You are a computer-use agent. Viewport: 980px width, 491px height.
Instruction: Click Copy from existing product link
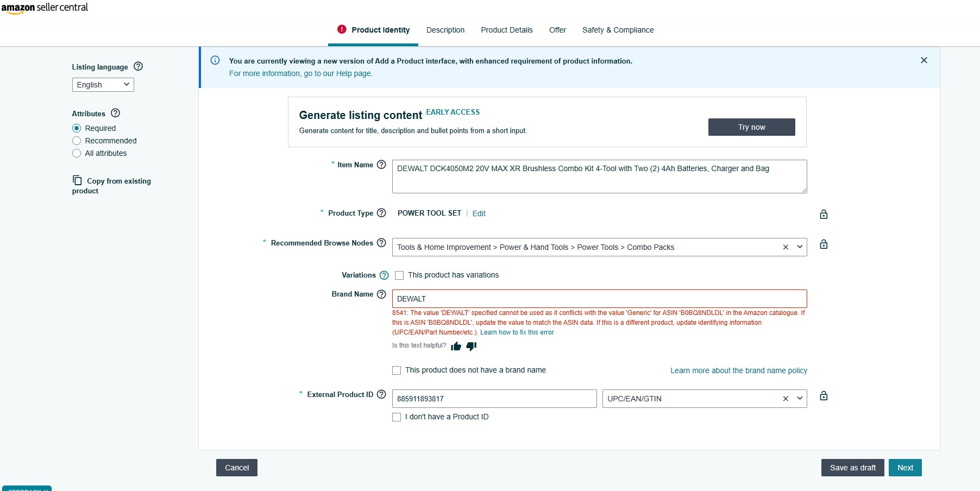[x=111, y=186]
